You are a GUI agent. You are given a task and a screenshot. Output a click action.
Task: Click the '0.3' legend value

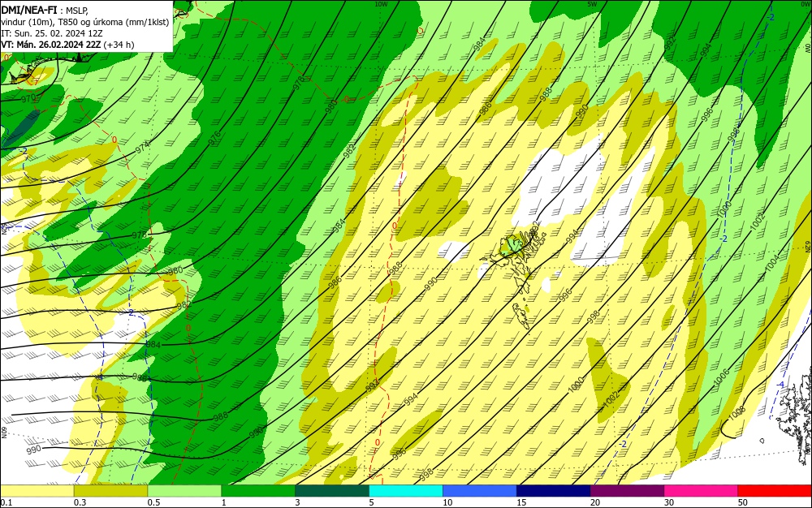80,502
